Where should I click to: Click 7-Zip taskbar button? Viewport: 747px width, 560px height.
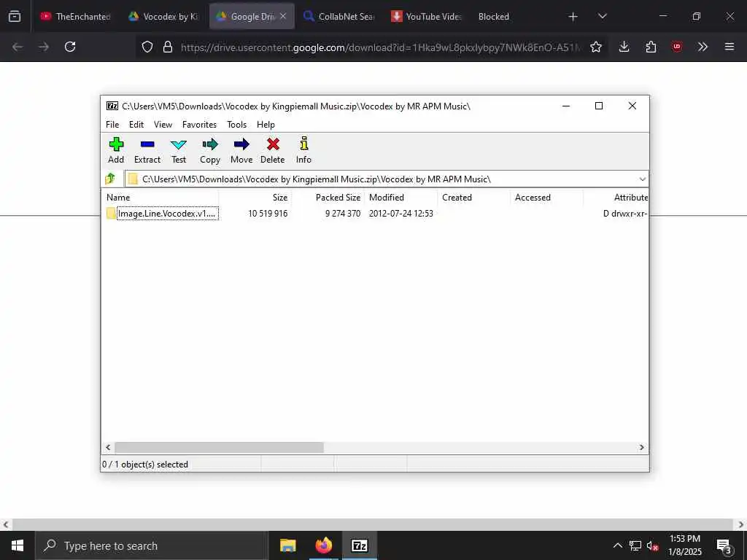tap(359, 545)
